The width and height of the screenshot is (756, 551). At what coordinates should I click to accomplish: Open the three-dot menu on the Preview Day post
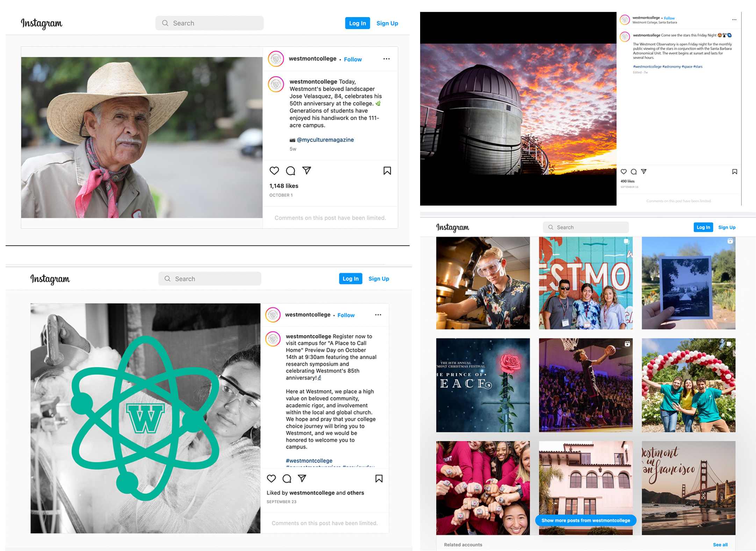(x=378, y=315)
